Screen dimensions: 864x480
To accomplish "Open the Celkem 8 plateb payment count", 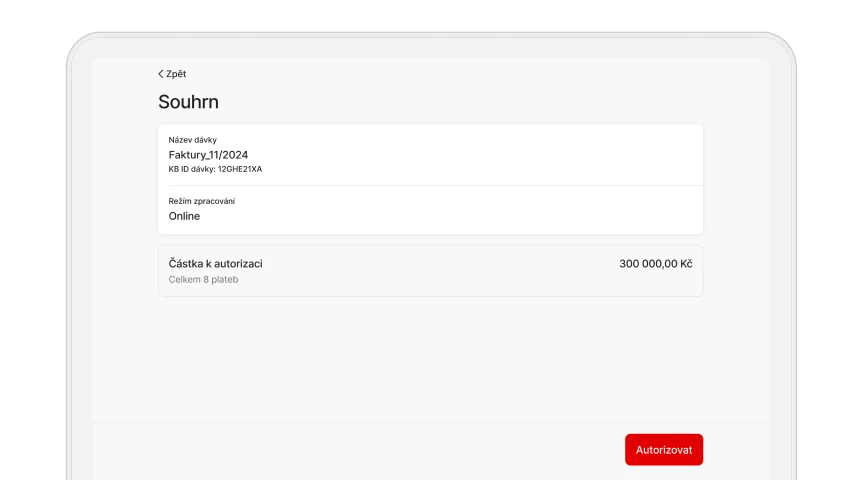I will pos(203,280).
